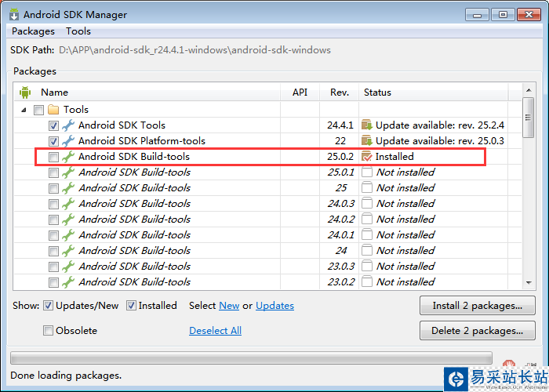Click wrench icon of Build-tools rev 23.0.2
The width and height of the screenshot is (549, 392).
(x=68, y=282)
